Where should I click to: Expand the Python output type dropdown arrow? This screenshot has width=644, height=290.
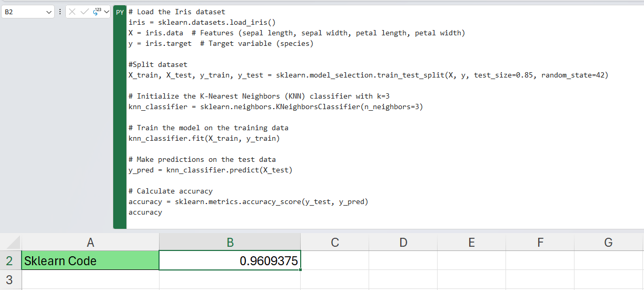[106, 12]
